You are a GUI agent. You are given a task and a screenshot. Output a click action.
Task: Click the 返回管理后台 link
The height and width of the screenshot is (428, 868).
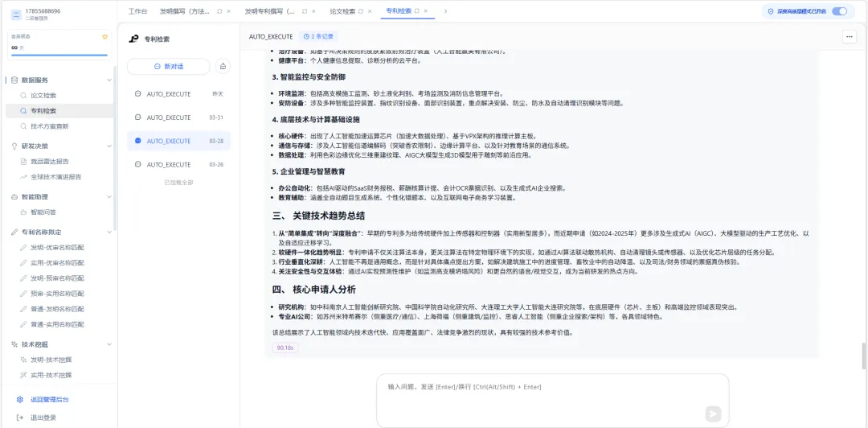pyautogui.click(x=49, y=400)
